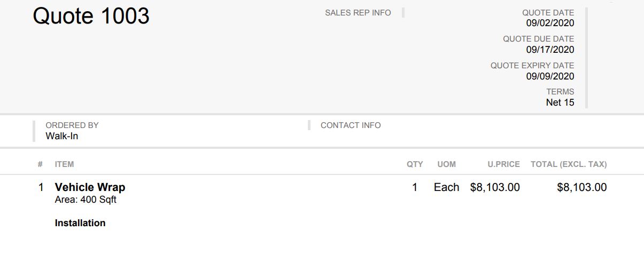Click the unit price $8,103.00
The height and width of the screenshot is (263, 644).
[x=495, y=187]
